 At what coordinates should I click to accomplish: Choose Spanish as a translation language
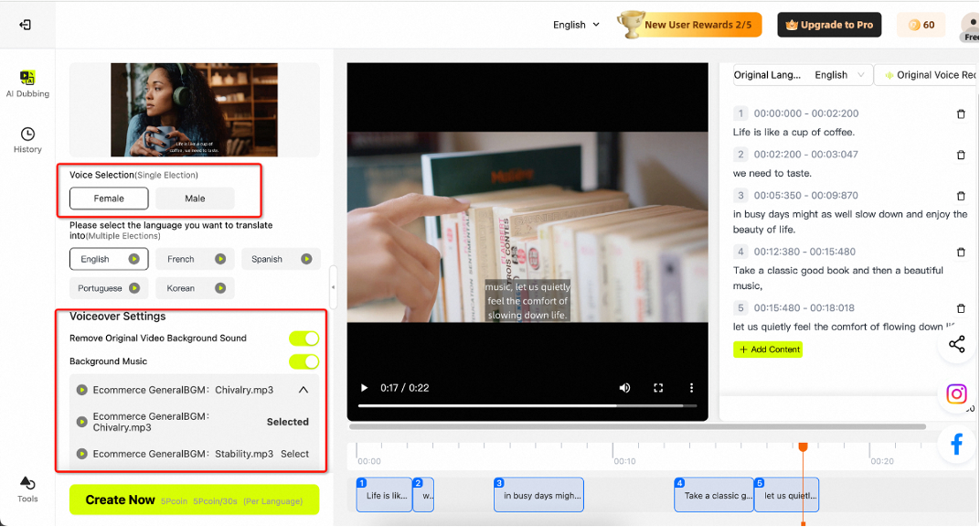[x=281, y=259]
